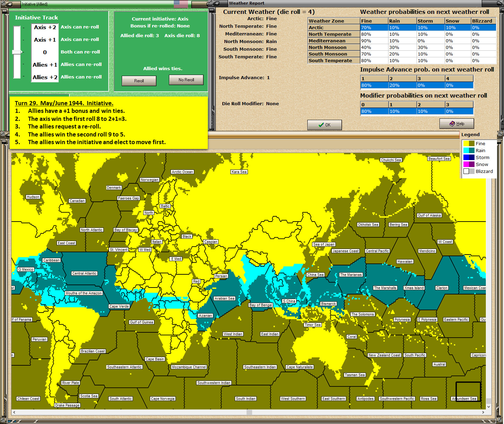Click the Weather Report window's title bar icon
This screenshot has height=424, width=504.
coord(216,3)
